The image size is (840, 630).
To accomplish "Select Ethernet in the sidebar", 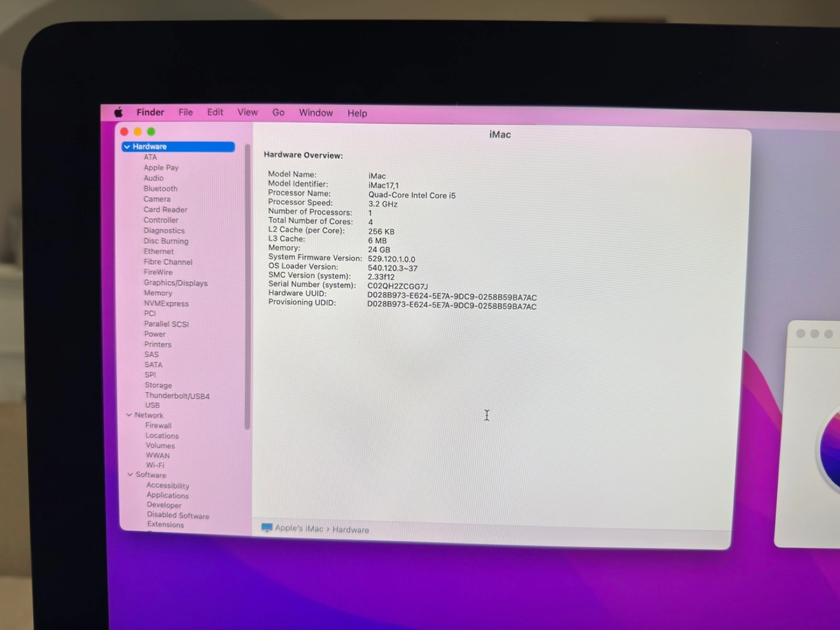I will (x=159, y=251).
